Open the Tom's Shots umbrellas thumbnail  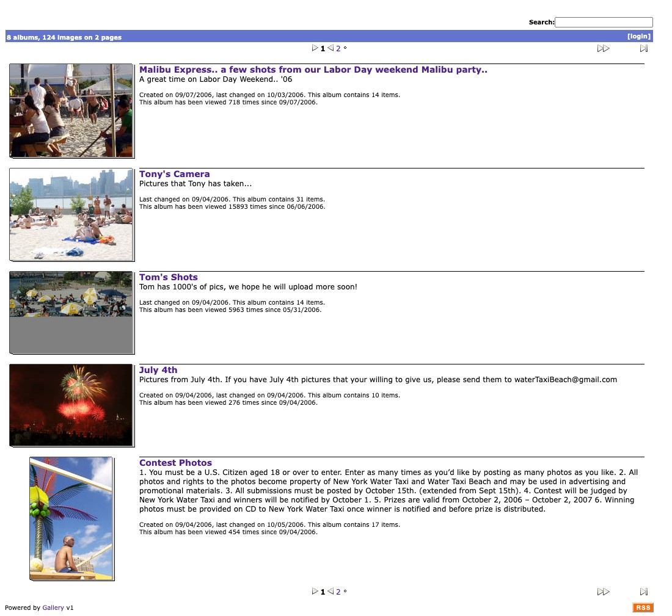coord(71,313)
